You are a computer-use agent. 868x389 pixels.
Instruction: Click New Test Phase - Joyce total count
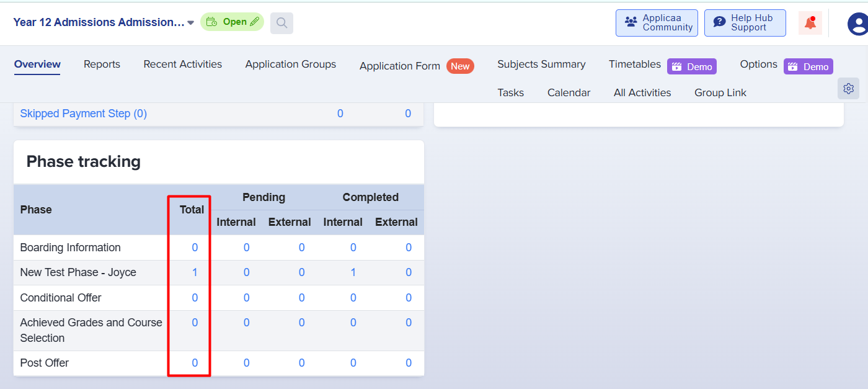coord(195,272)
